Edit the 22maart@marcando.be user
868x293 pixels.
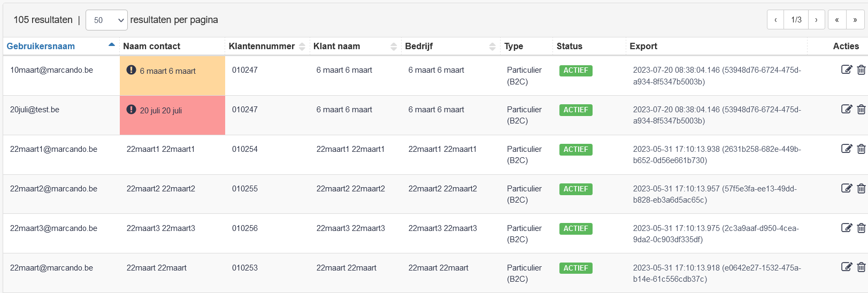(846, 267)
